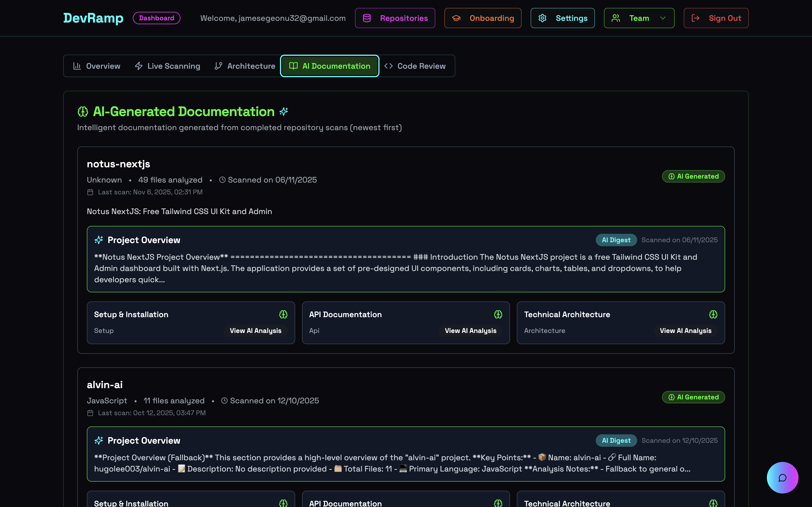Click the code brackets icon on Code Review

[x=389, y=66]
